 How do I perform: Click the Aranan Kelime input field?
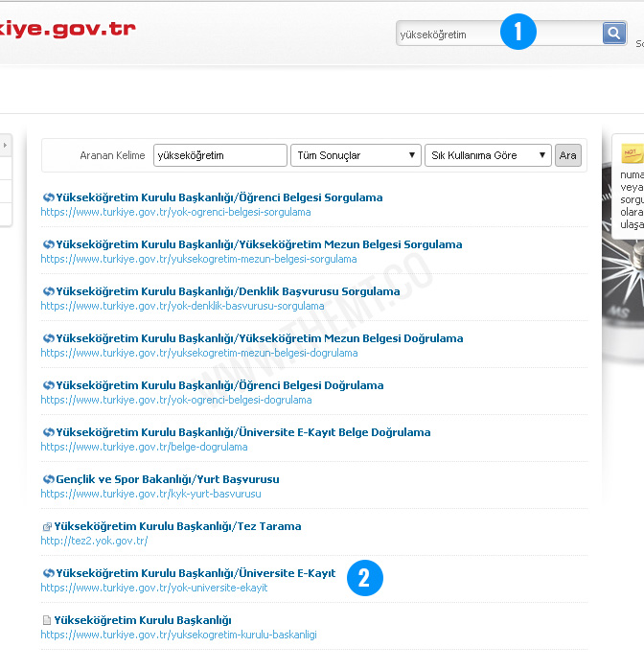[x=219, y=155]
